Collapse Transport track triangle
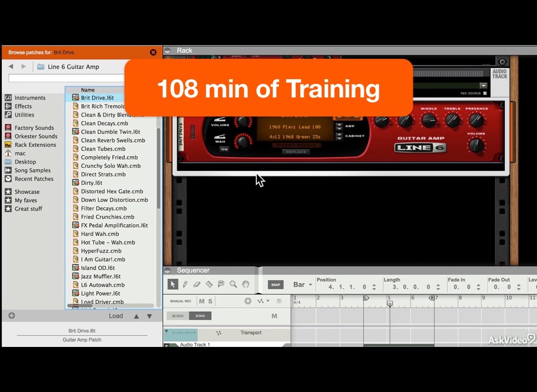 coord(166,332)
